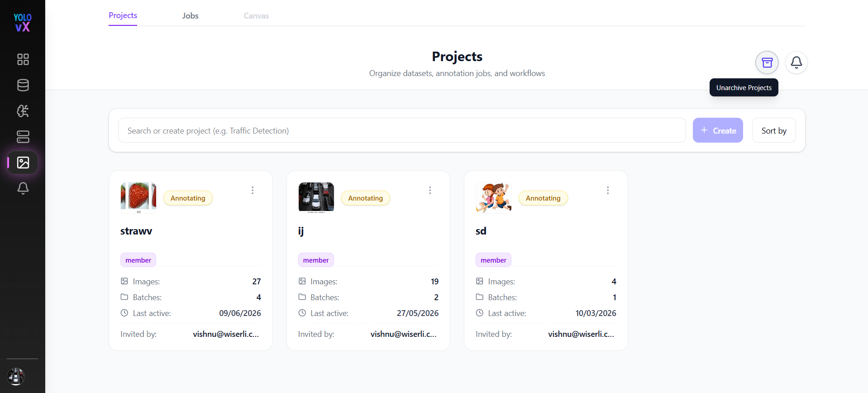Switch to the Canvas tab

(x=256, y=16)
